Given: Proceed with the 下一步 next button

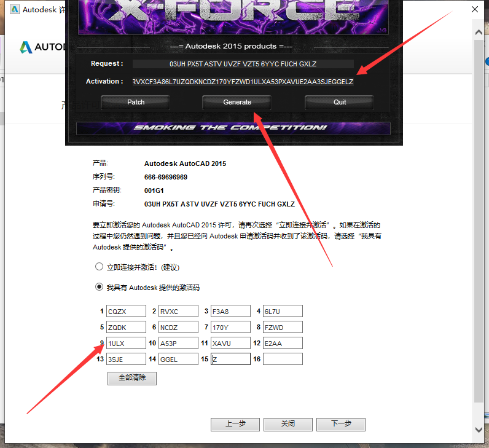Looking at the screenshot, I should tap(341, 424).
